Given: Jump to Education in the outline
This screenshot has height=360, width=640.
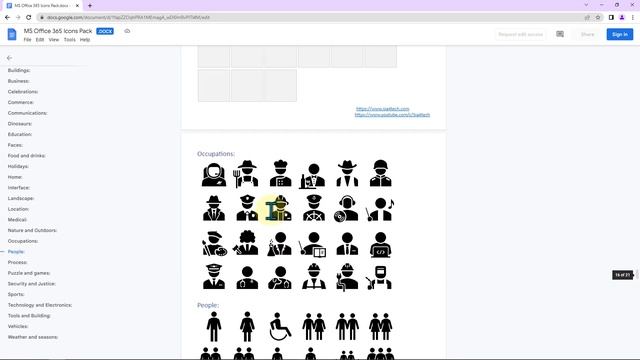Looking at the screenshot, I should click(20, 134).
